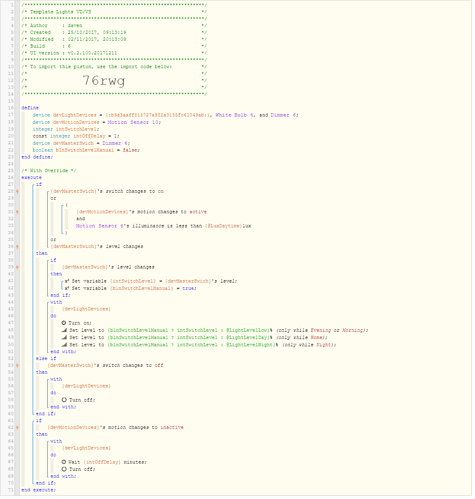475x499 pixels.
Task: Click the import code 76rwg
Action: [x=104, y=81]
